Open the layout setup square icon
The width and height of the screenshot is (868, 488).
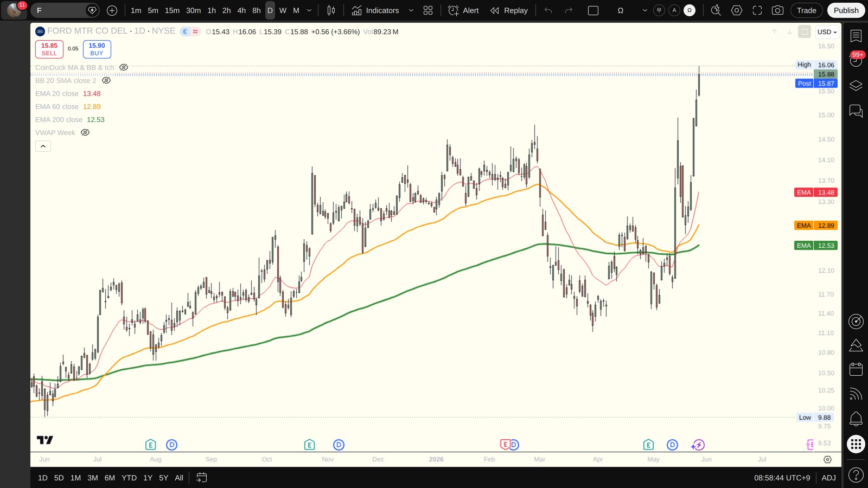[593, 10]
